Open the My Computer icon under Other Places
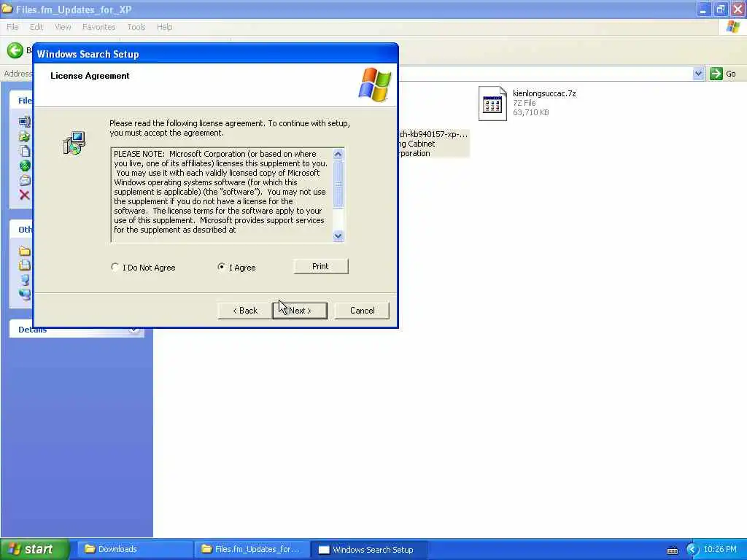Screen dimensions: 747x560 (x=25, y=279)
